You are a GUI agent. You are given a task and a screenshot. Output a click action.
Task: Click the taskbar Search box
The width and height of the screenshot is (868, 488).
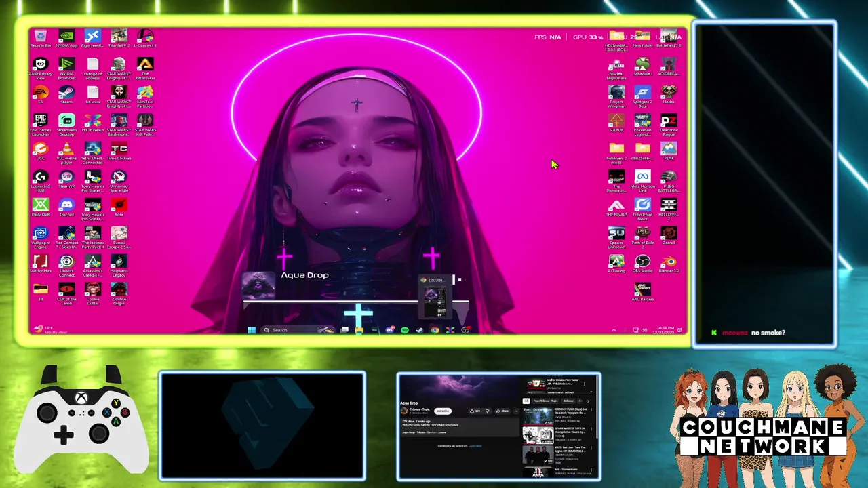(x=298, y=330)
